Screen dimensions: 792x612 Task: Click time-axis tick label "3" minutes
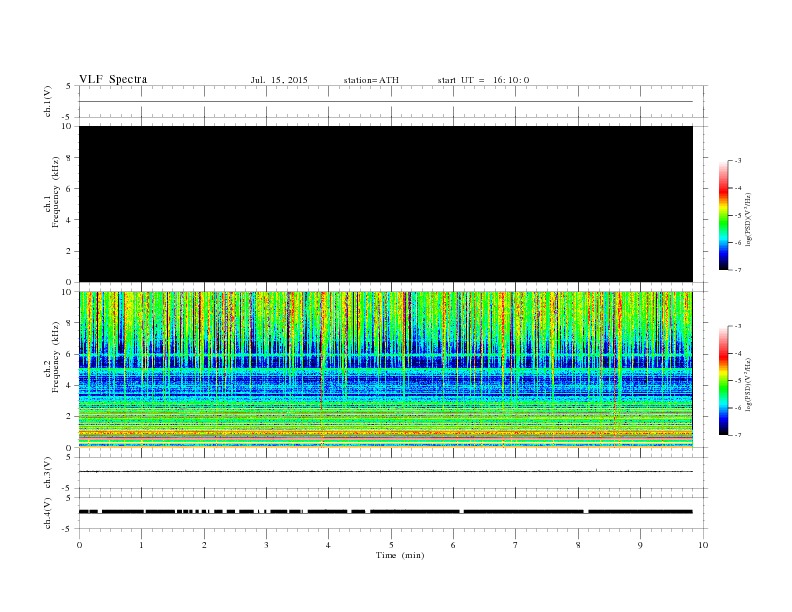coord(266,545)
